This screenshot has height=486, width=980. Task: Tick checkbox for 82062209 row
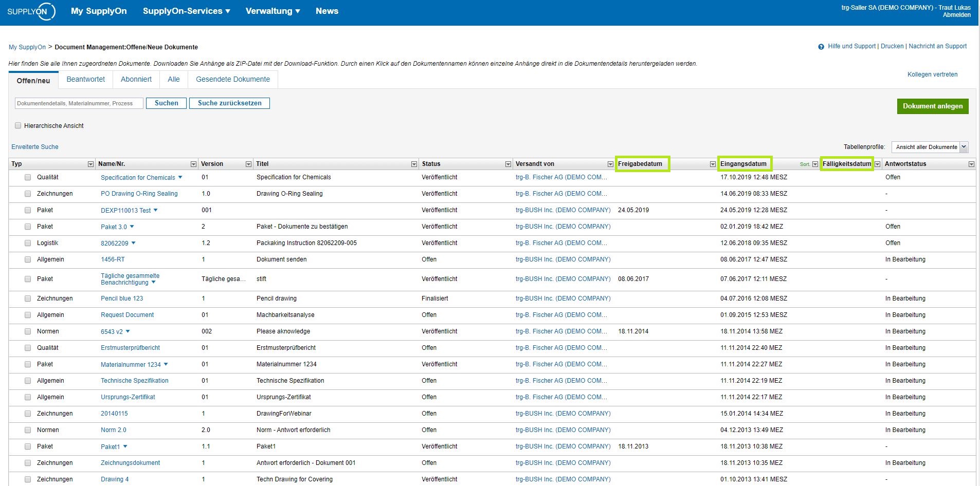[x=28, y=243]
